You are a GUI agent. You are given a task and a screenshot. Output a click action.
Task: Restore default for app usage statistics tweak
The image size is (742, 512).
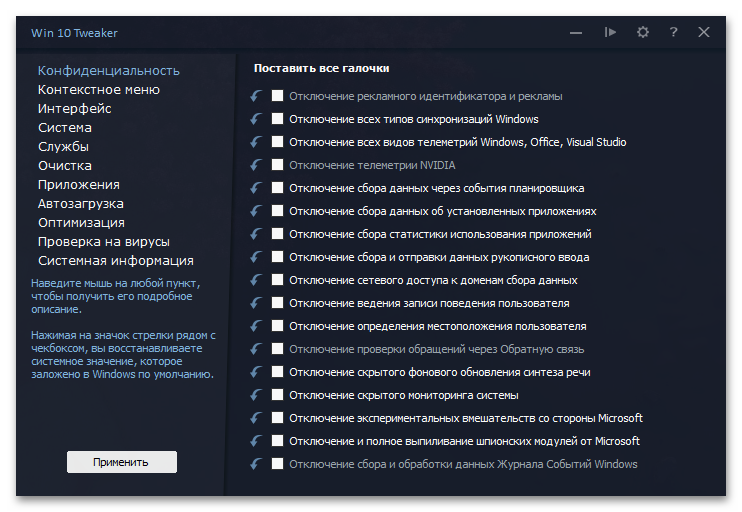tap(256, 234)
